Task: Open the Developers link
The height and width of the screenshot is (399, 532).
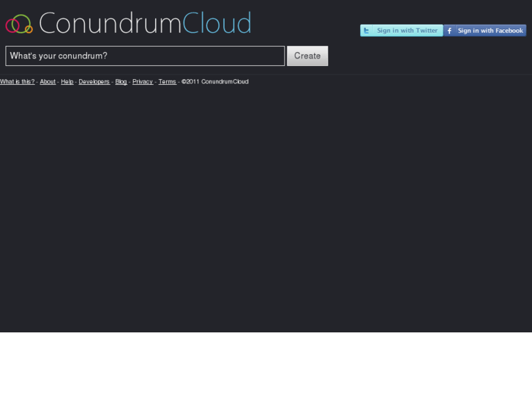Action: [x=94, y=82]
